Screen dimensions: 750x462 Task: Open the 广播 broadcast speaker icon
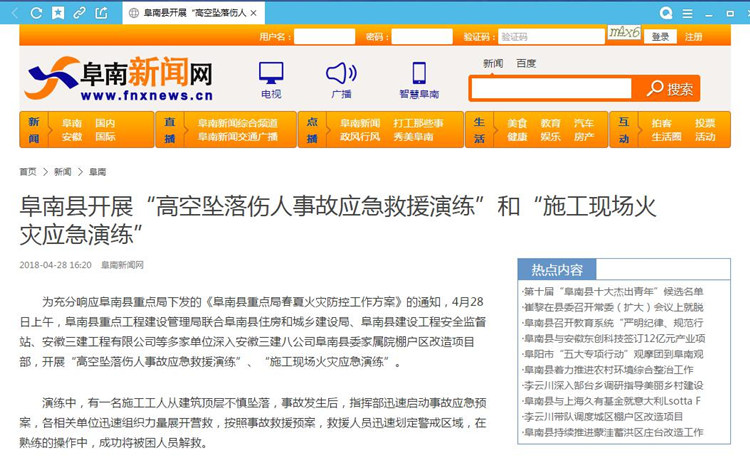click(x=341, y=79)
